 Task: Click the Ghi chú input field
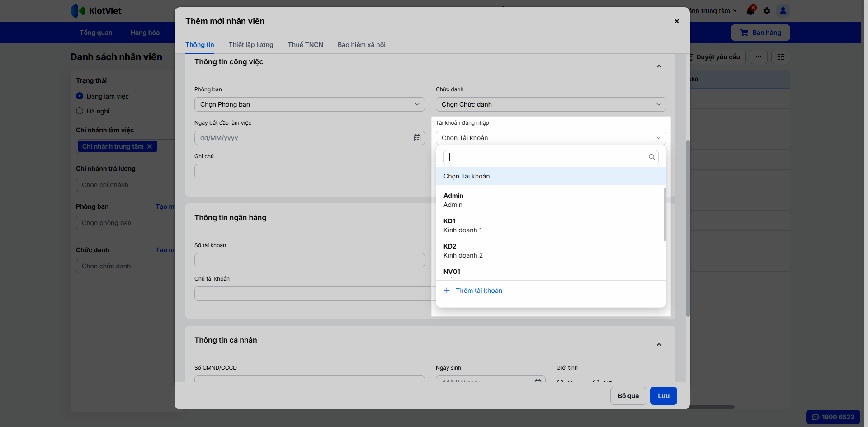click(315, 171)
